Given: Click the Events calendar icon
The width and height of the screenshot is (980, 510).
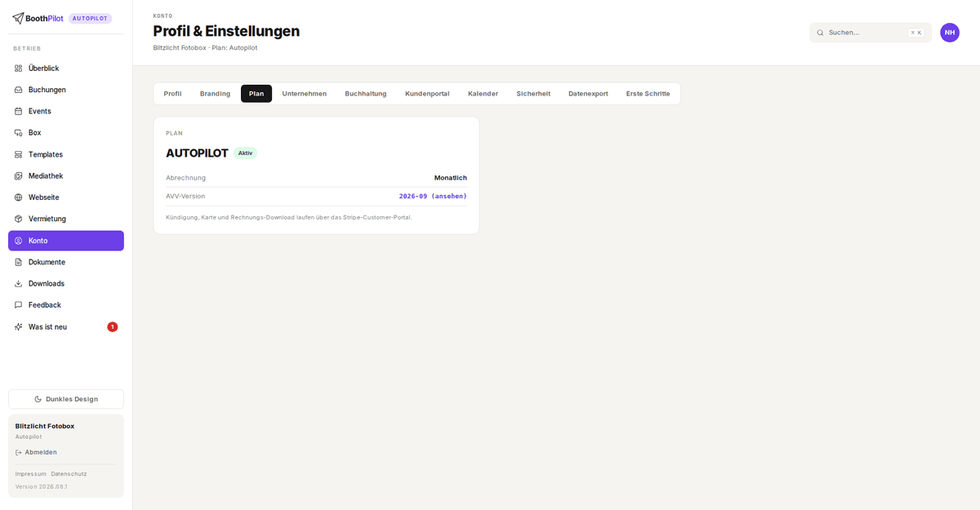Looking at the screenshot, I should point(19,111).
